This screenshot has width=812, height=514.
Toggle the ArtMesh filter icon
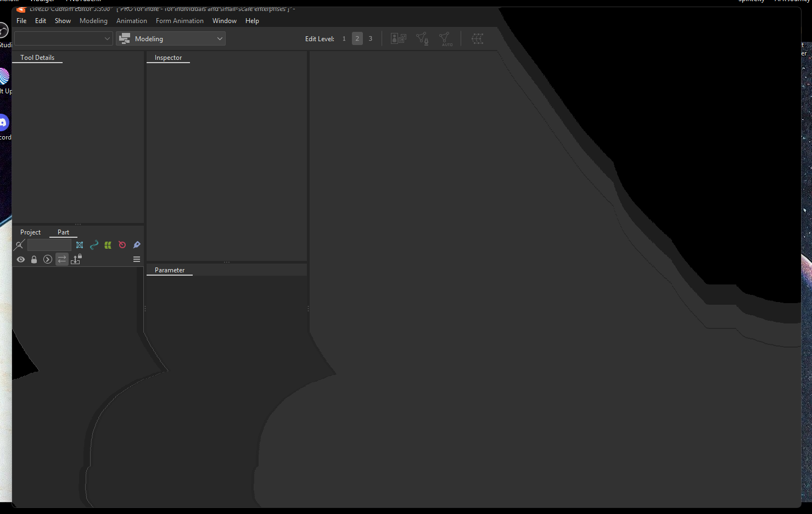[x=80, y=245]
